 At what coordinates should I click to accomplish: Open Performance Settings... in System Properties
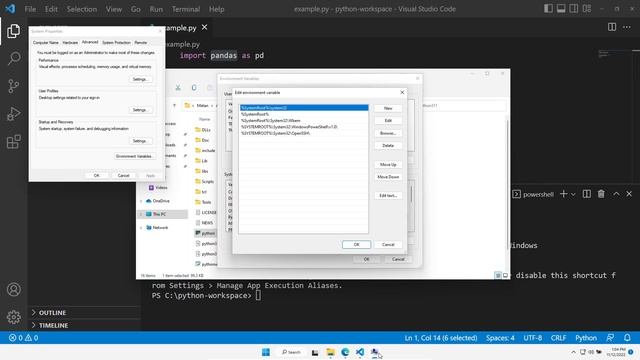[140, 79]
